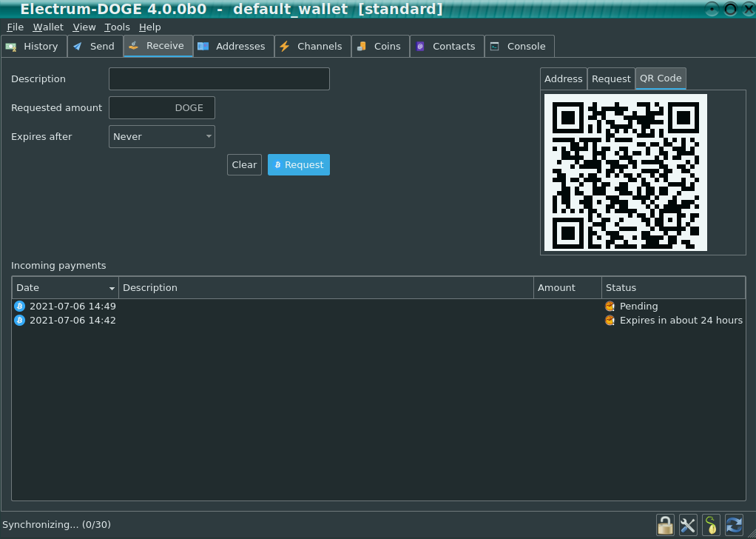Click the expiry status icon beside 'Expires in about 24 hours'
This screenshot has height=539, width=756.
pos(610,320)
